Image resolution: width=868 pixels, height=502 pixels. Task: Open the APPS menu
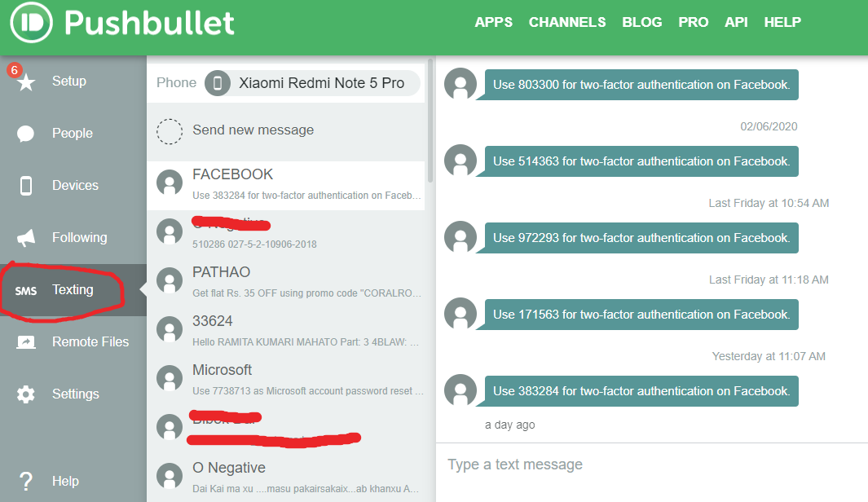point(493,22)
